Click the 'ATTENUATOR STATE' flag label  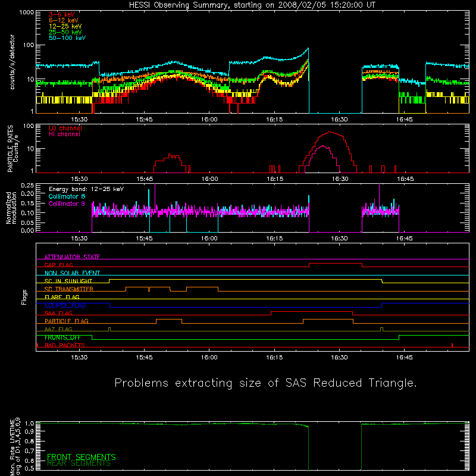pos(72,257)
